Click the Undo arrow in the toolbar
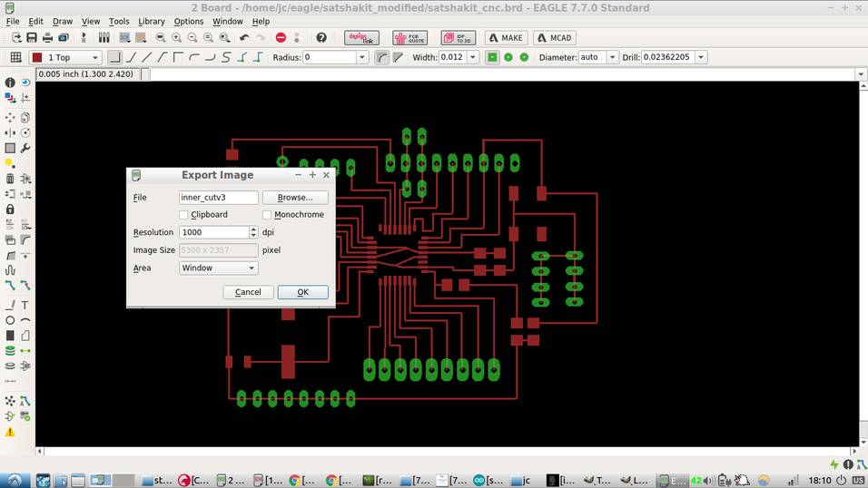 (x=244, y=37)
